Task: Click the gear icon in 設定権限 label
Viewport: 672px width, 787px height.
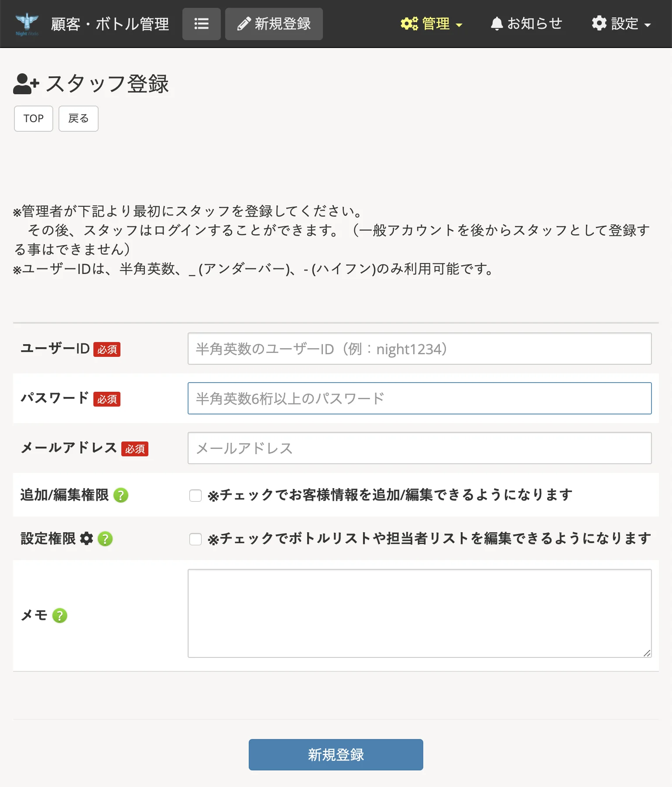Action: 86,538
